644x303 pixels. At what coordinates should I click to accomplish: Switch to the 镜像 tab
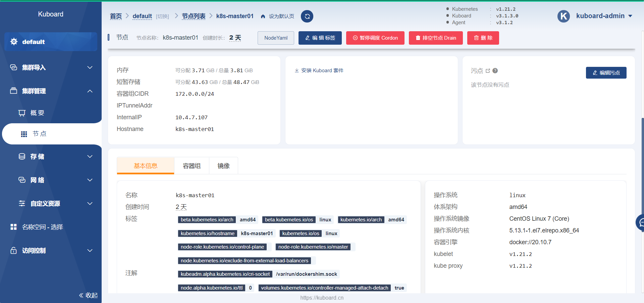(x=223, y=165)
